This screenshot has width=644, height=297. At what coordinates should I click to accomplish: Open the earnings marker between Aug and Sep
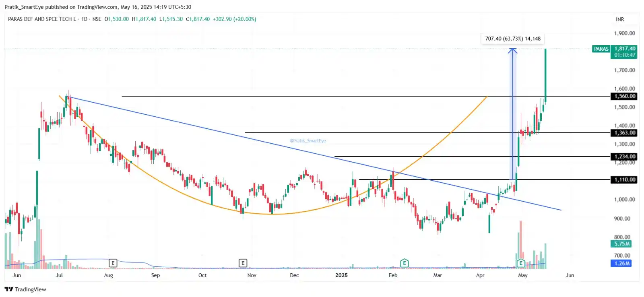pos(113,263)
